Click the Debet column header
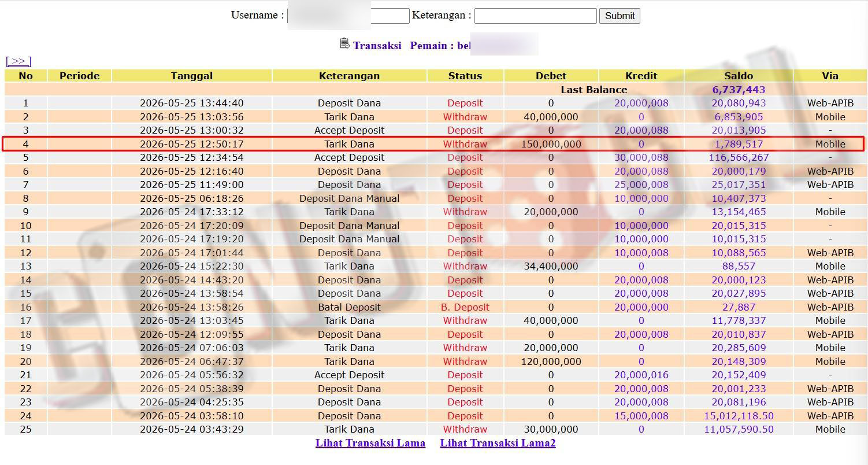The height and width of the screenshot is (465, 868). pyautogui.click(x=551, y=76)
